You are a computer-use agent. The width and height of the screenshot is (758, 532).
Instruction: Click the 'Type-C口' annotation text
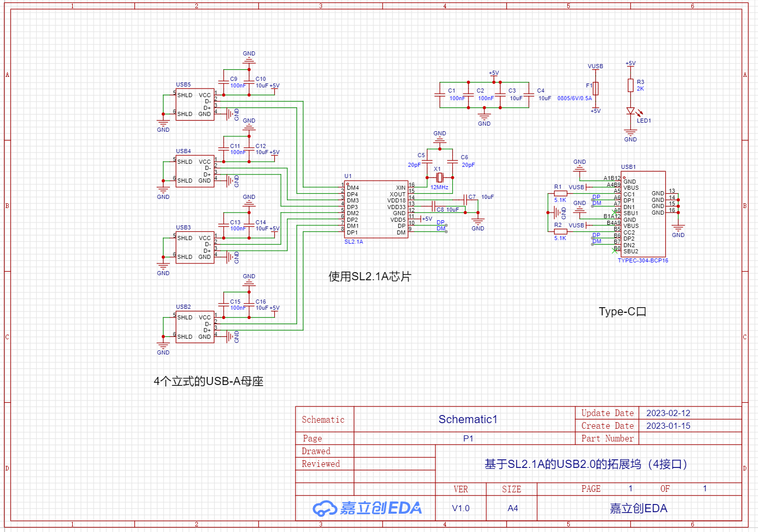point(623,311)
